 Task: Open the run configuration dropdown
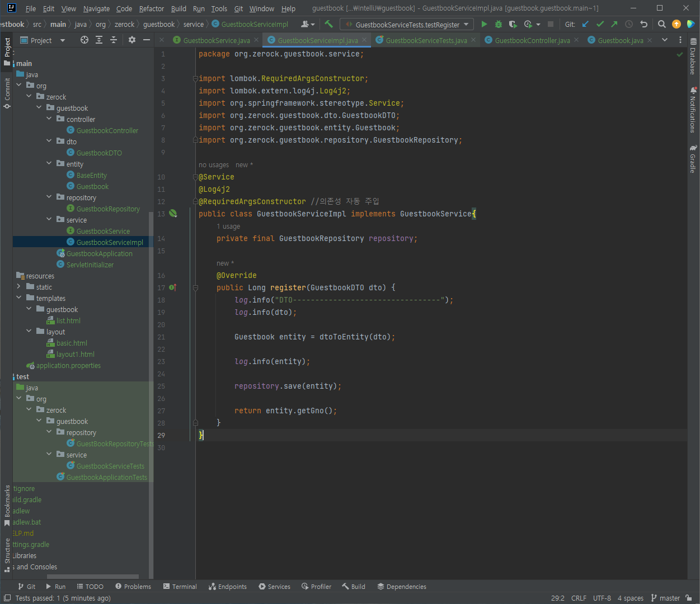(407, 24)
